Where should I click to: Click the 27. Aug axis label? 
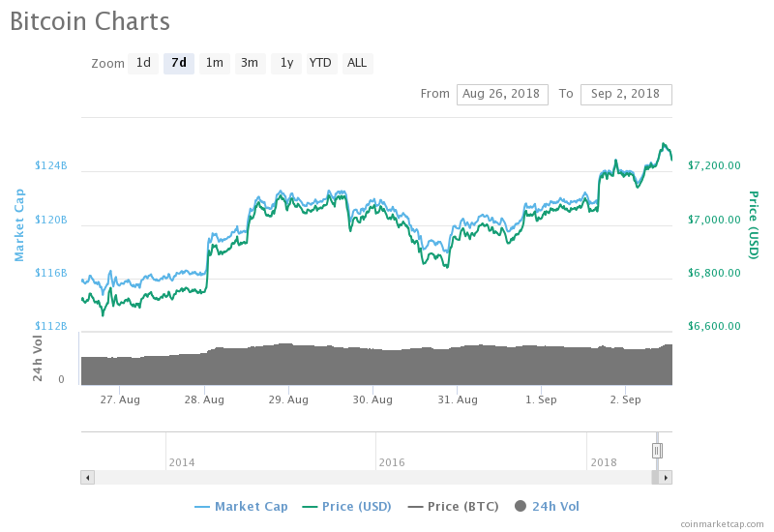120,399
